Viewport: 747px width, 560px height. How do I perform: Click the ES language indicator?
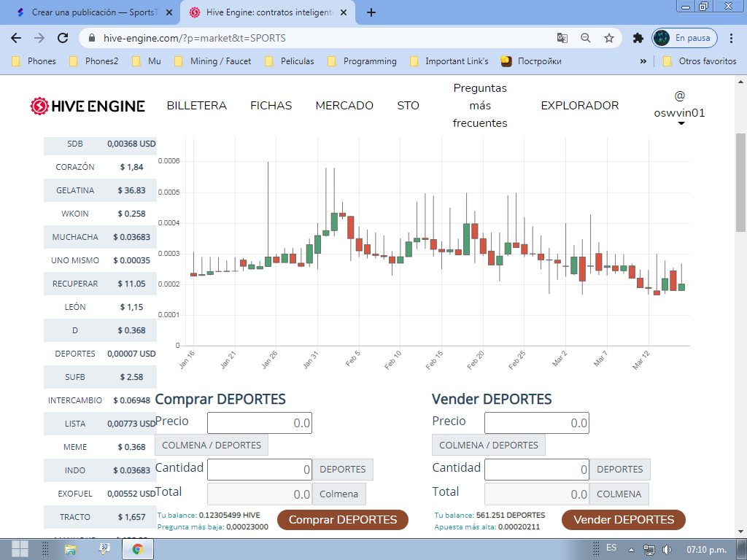coord(611,548)
